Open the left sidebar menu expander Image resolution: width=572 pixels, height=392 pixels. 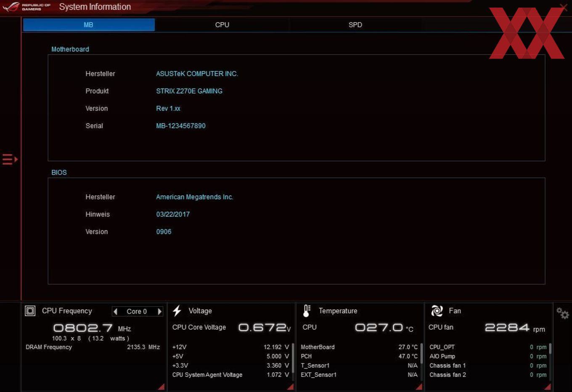10,159
